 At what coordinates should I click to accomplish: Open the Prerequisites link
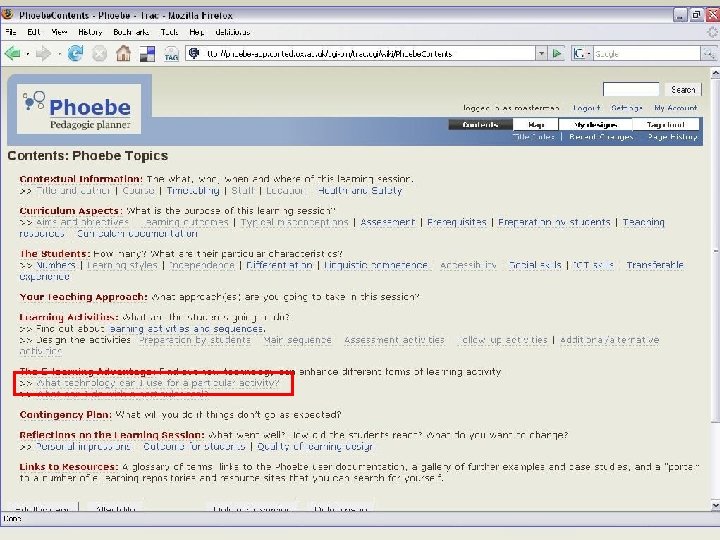click(456, 222)
